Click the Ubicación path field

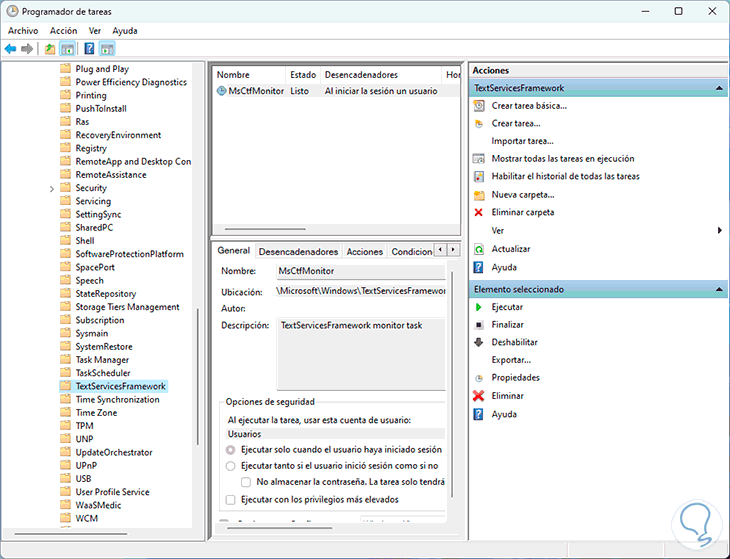[361, 291]
